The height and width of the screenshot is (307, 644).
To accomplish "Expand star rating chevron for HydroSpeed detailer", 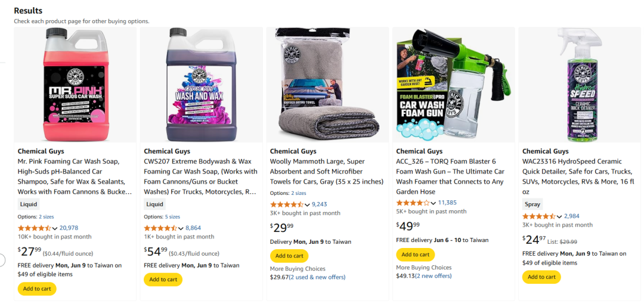I will pos(559,216).
